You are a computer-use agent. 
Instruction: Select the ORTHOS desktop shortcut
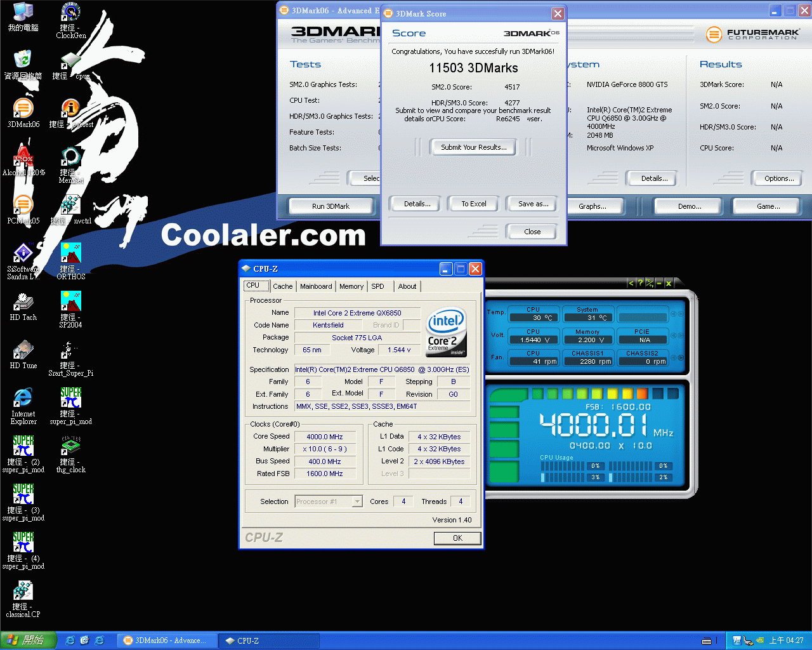pyautogui.click(x=71, y=261)
